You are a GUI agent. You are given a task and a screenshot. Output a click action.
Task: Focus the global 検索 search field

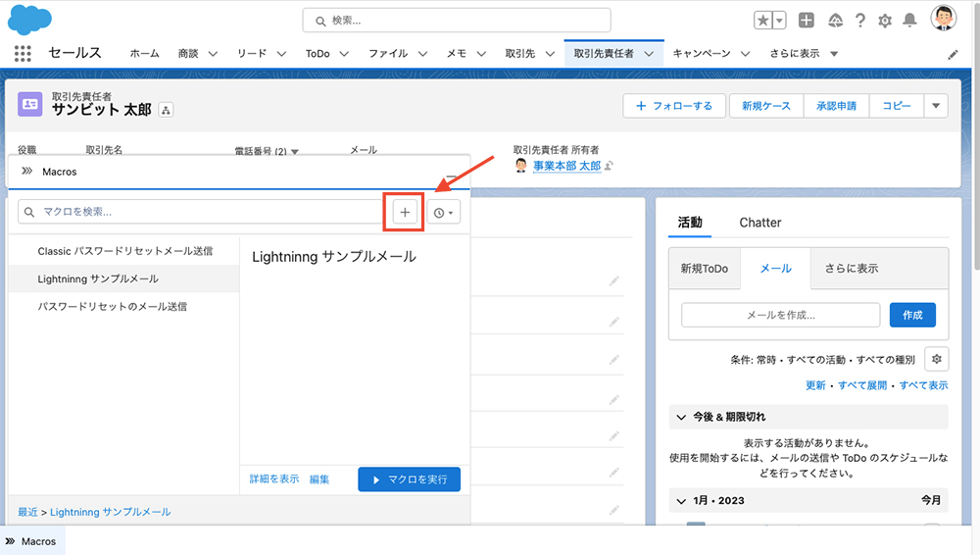(x=457, y=21)
